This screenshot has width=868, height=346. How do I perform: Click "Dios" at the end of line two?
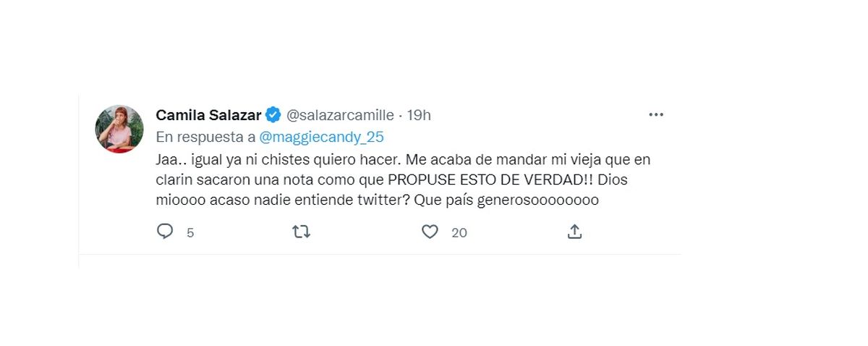click(x=618, y=179)
